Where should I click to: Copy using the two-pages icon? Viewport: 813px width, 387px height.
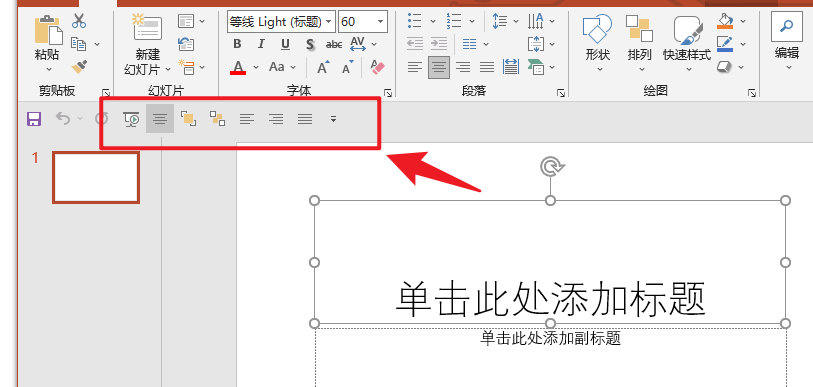tap(78, 44)
